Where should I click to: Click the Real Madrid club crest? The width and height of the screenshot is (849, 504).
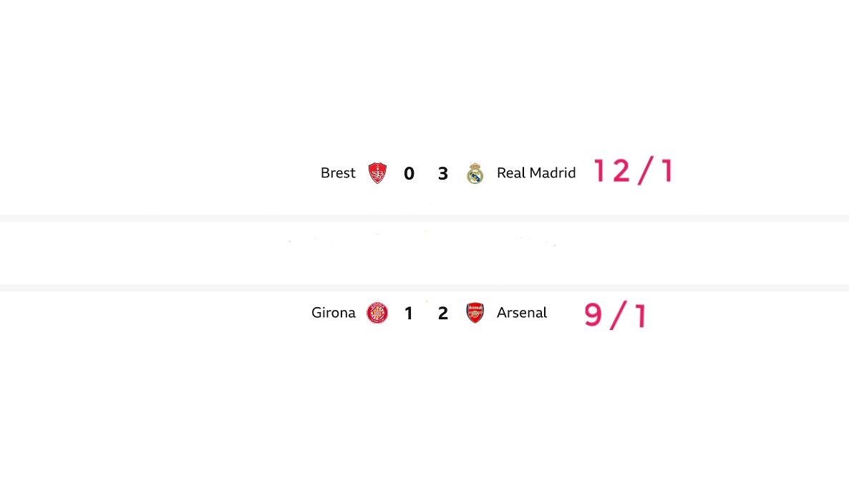click(475, 173)
